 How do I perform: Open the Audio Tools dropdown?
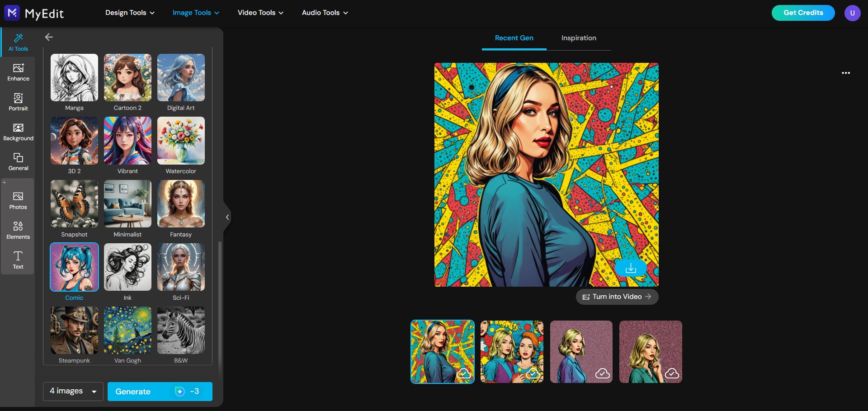324,13
